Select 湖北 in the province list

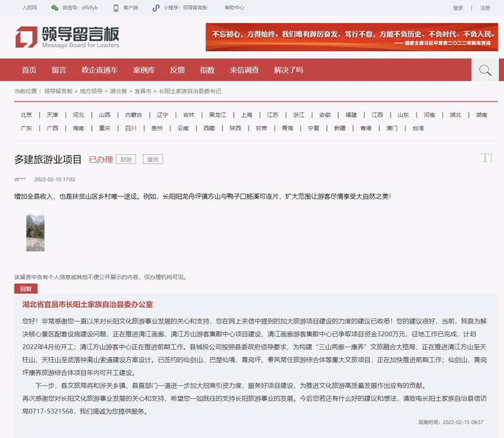click(x=455, y=115)
